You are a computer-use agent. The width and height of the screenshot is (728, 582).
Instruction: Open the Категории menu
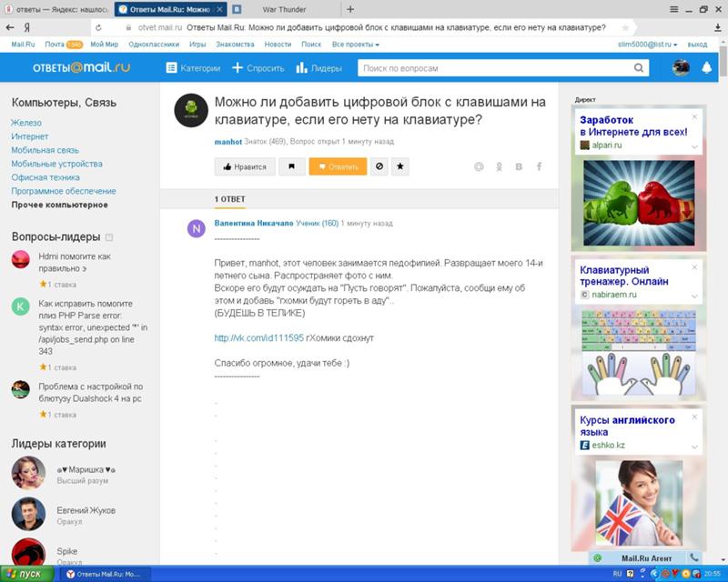193,68
